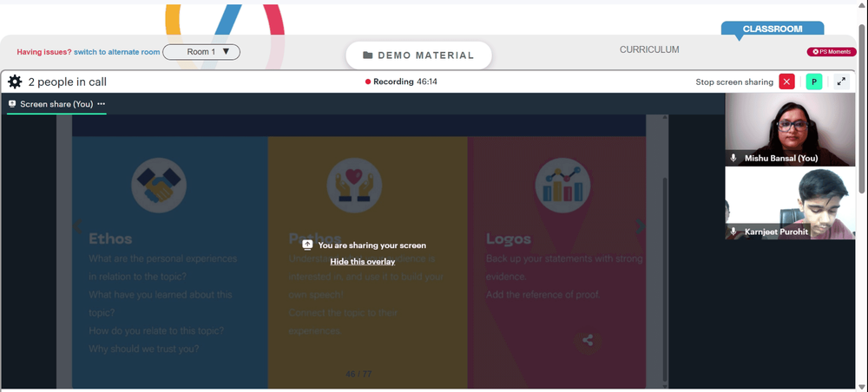This screenshot has height=392, width=868.
Task: Click Hide this overlay link
Action: tap(363, 262)
